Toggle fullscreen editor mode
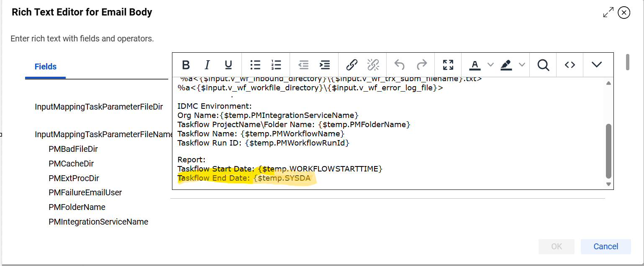The height and width of the screenshot is (266, 644). [448, 65]
